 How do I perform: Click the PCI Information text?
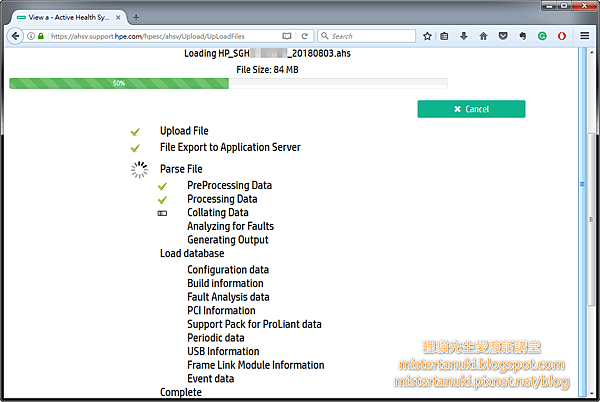(x=221, y=311)
